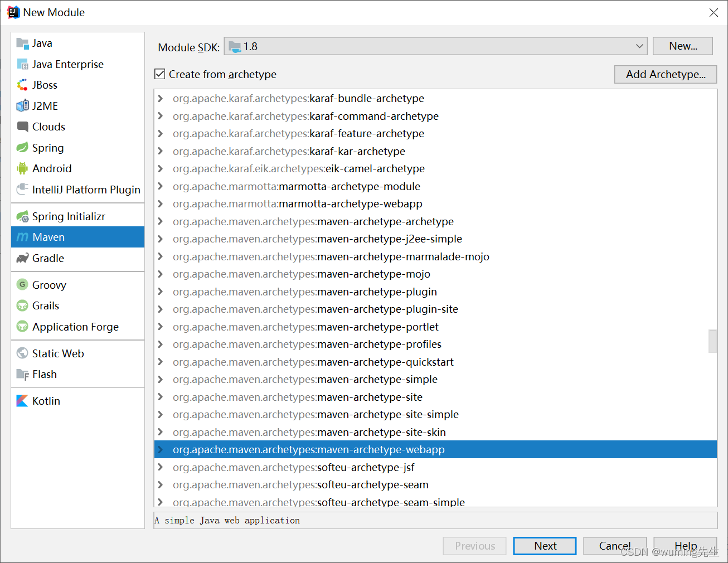The width and height of the screenshot is (728, 563).
Task: Select maven-archetype-plugin-site row
Action: [x=435, y=309]
